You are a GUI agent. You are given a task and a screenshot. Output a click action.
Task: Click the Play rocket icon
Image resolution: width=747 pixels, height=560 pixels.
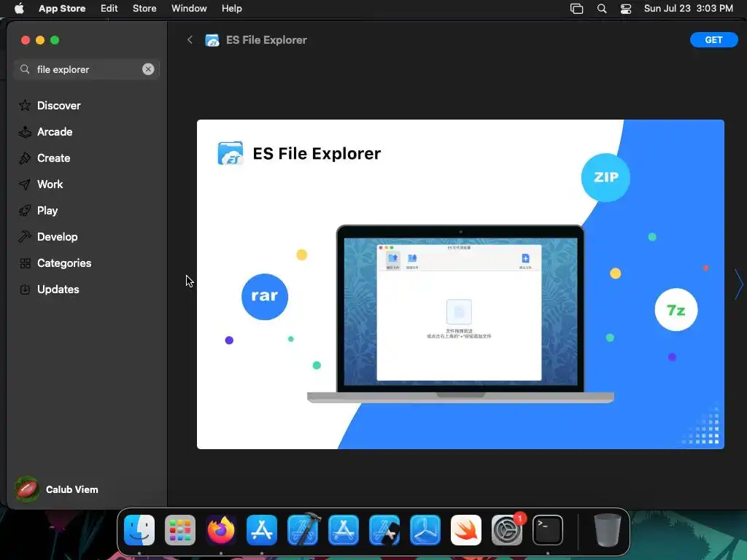[25, 210]
